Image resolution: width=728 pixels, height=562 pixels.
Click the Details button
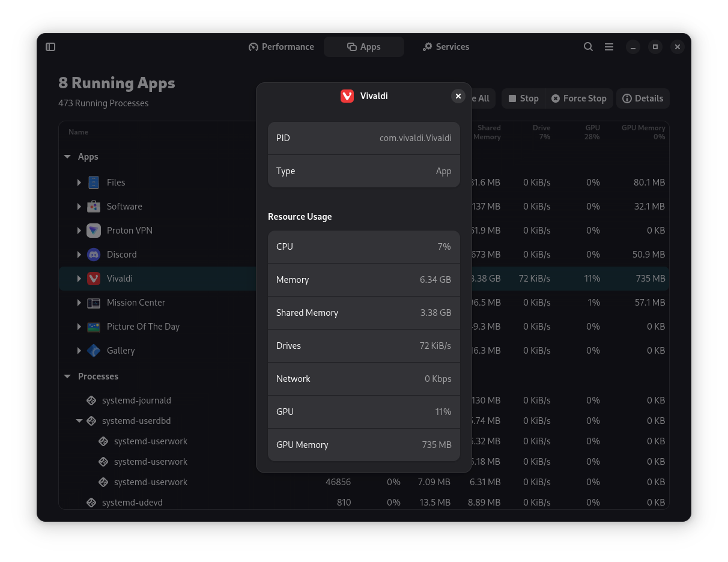643,98
